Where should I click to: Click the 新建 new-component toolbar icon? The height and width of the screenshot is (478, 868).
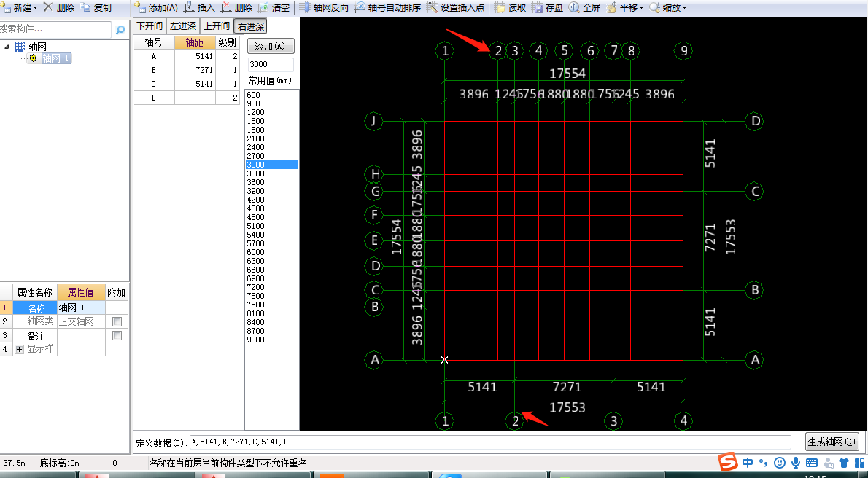click(6, 8)
